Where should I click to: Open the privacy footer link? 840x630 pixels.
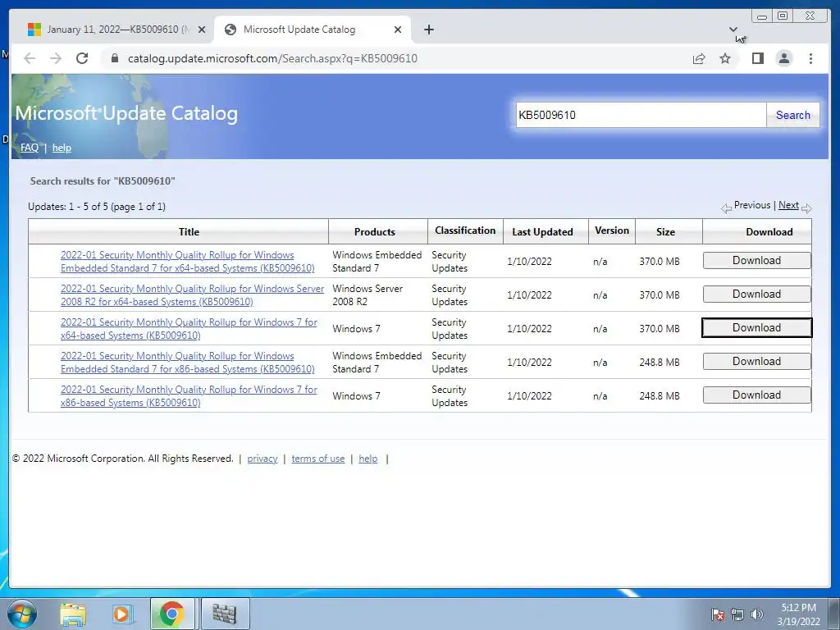tap(262, 459)
